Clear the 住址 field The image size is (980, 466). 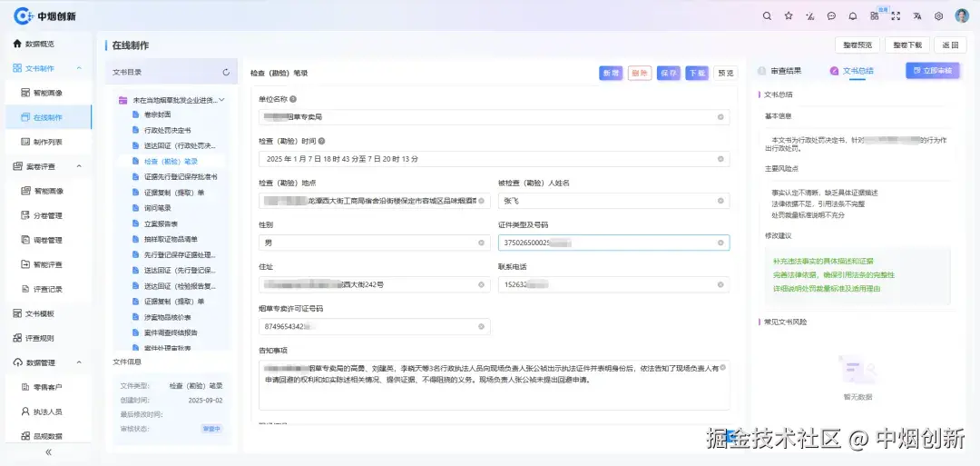(481, 284)
